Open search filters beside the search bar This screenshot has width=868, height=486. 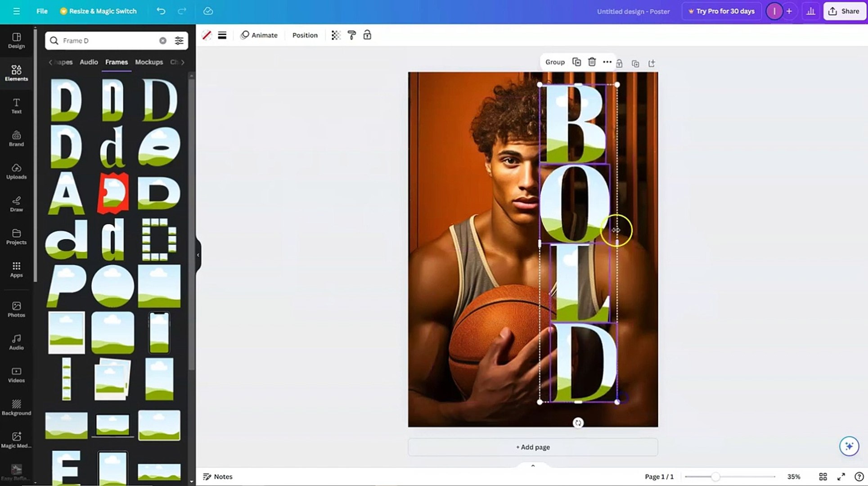[179, 40]
